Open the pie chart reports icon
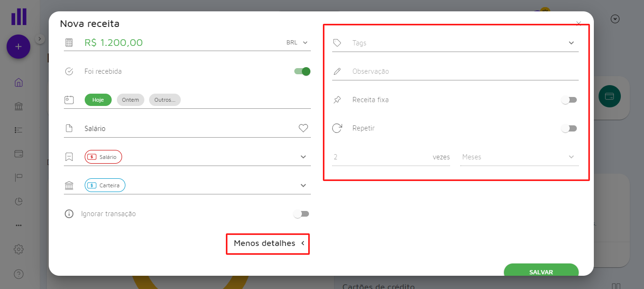644x289 pixels. [x=18, y=201]
